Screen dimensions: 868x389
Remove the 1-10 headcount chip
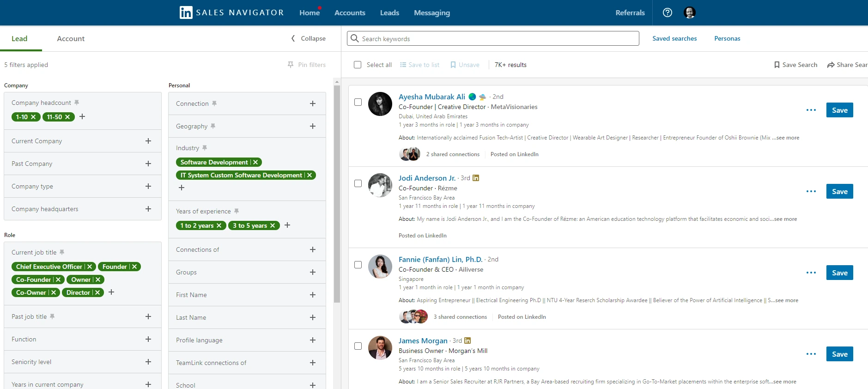click(x=33, y=117)
